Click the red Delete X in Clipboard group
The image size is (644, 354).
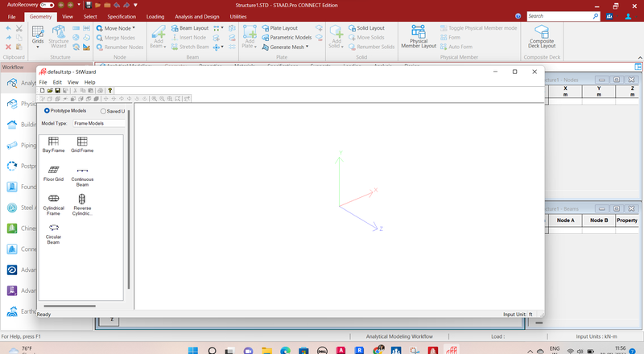[x=8, y=47]
